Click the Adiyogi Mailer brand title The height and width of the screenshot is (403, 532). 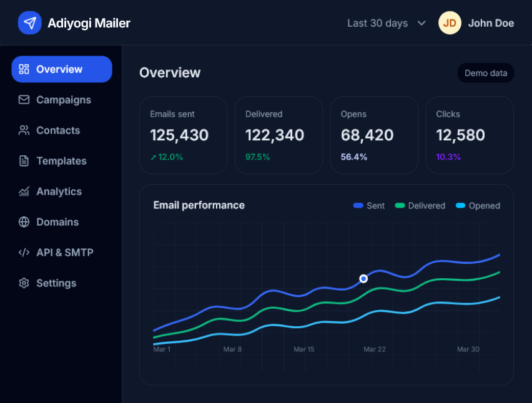[x=89, y=23]
